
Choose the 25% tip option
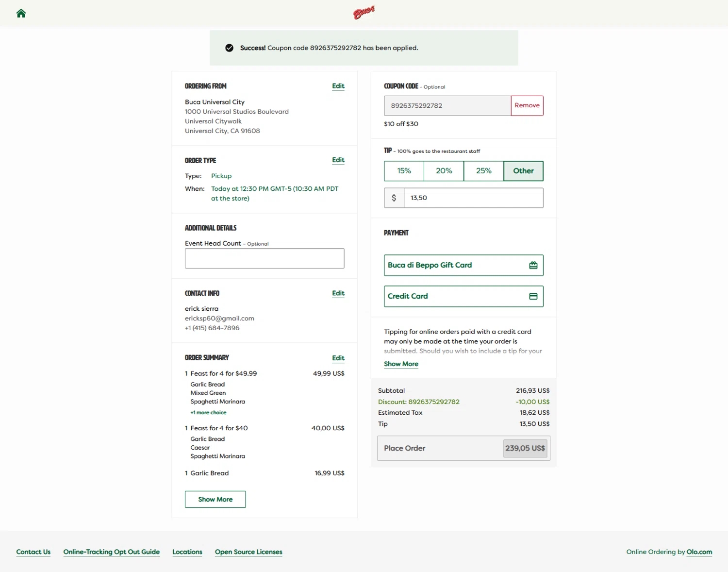click(x=483, y=171)
